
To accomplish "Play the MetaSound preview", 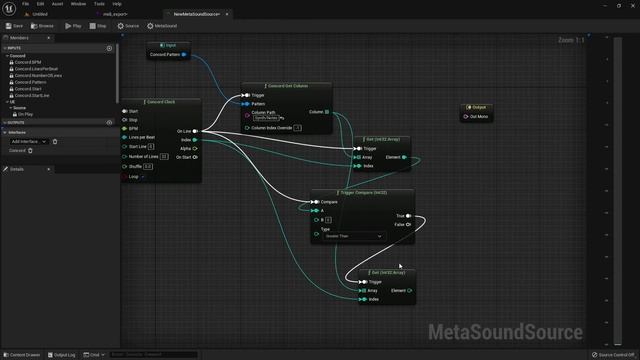I will pyautogui.click(x=73, y=26).
